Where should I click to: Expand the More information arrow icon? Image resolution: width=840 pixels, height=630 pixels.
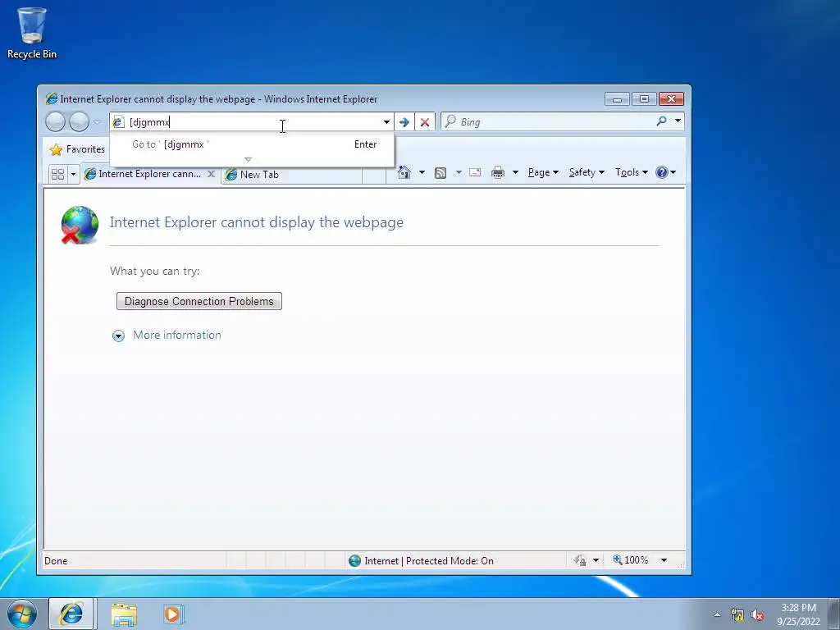(x=118, y=336)
